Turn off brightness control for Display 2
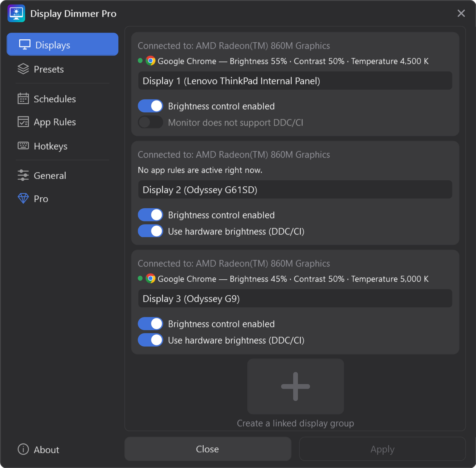This screenshot has height=468, width=476. pyautogui.click(x=150, y=215)
